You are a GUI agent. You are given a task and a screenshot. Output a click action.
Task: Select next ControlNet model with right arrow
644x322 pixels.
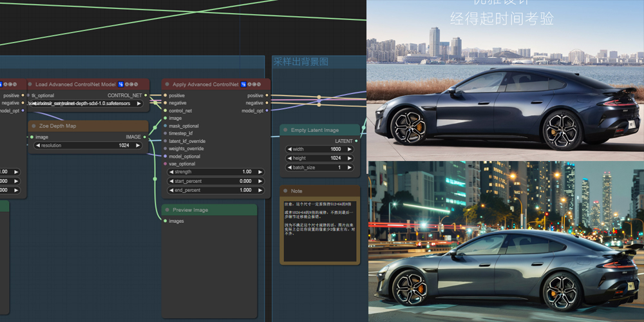(x=139, y=104)
